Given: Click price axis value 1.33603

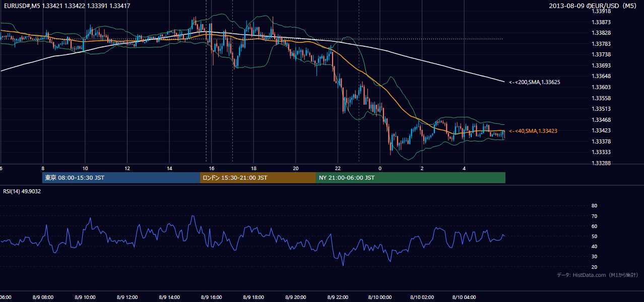Looking at the screenshot, I should click(601, 87).
